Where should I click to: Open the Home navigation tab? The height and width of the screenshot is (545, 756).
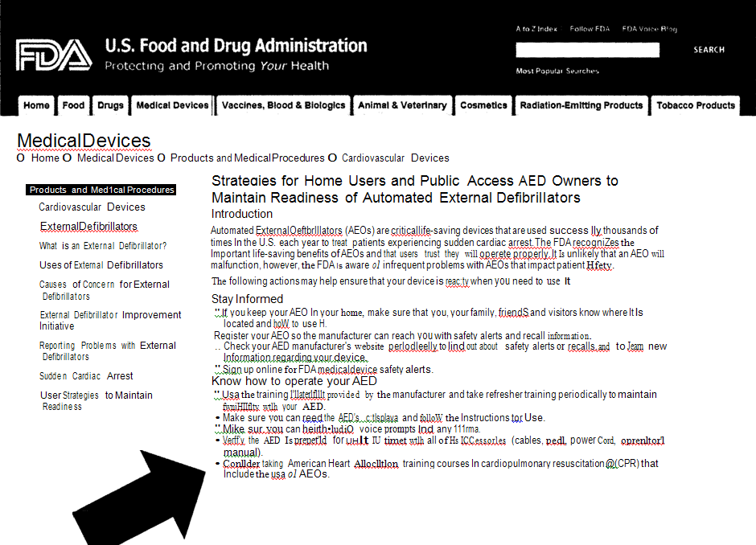tap(36, 105)
